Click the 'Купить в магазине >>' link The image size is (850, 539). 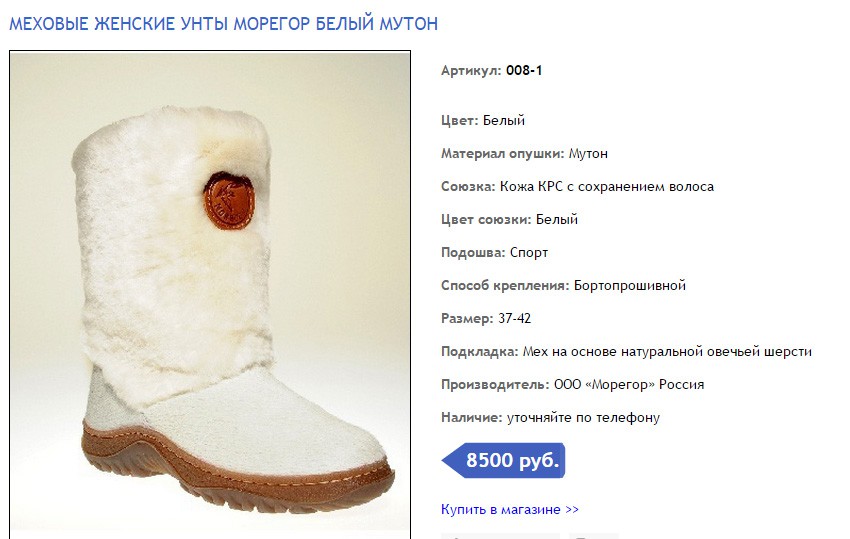pos(510,510)
